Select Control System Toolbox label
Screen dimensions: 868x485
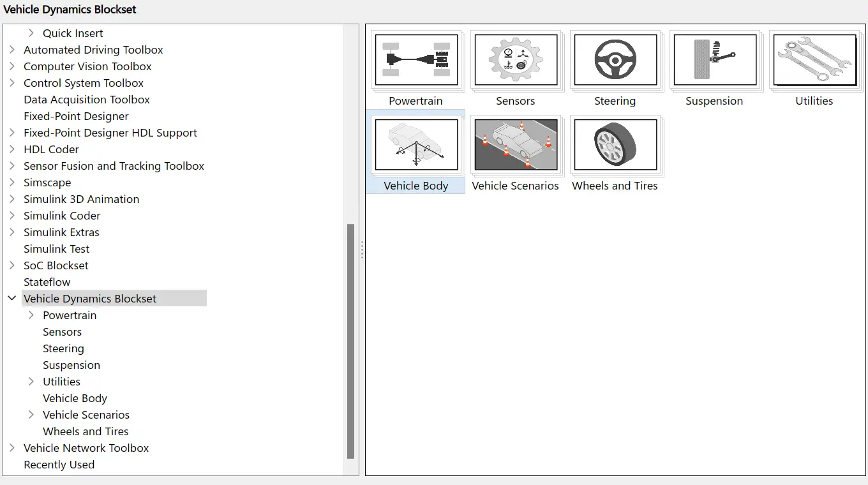click(x=84, y=83)
